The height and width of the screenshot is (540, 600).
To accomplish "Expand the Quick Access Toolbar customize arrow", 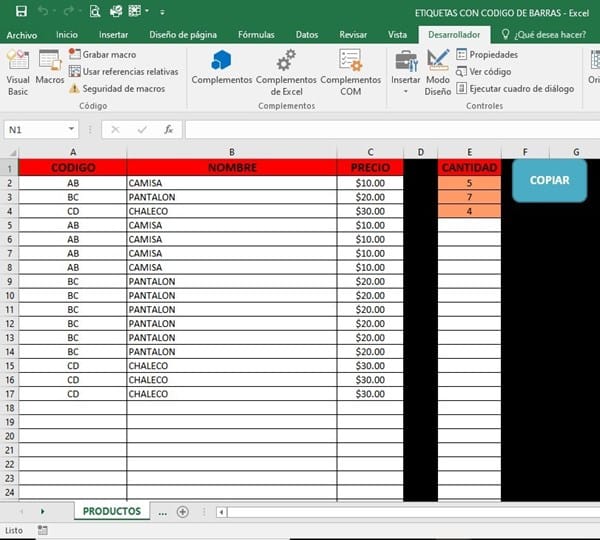I will click(x=162, y=12).
